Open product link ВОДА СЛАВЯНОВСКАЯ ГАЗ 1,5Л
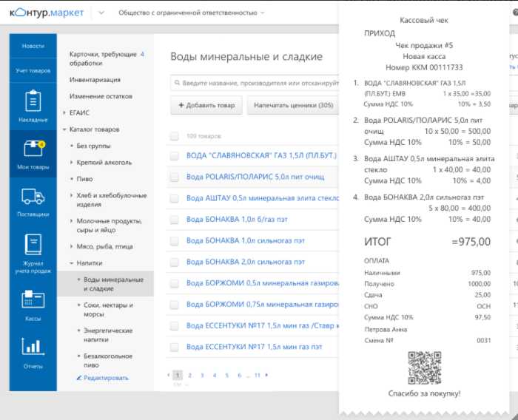518x420 pixels. (x=261, y=155)
